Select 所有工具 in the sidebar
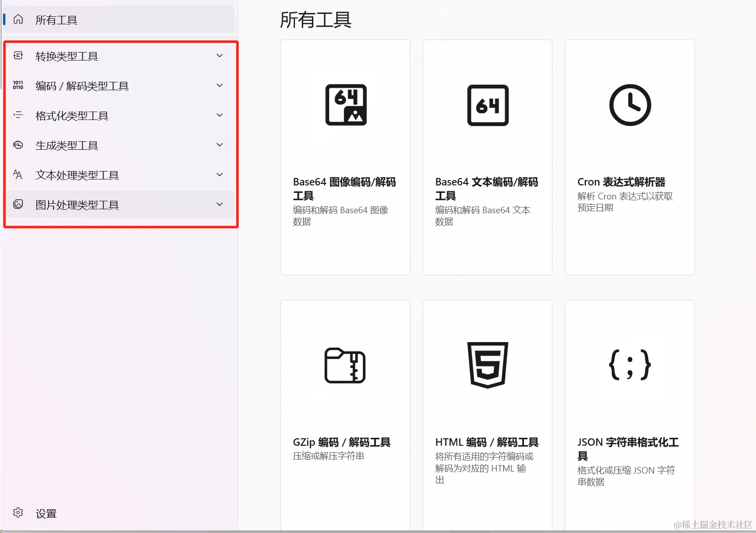The image size is (756, 533). pos(57,19)
